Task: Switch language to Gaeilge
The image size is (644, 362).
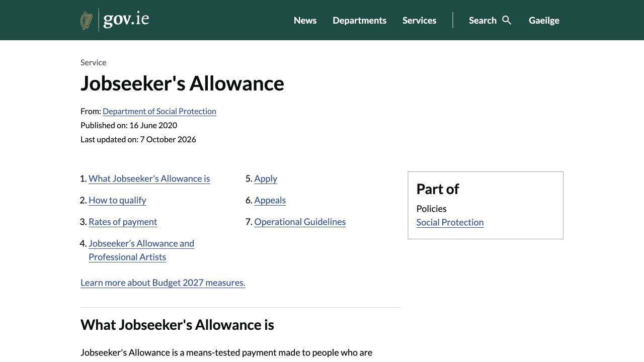Action: coord(544,21)
